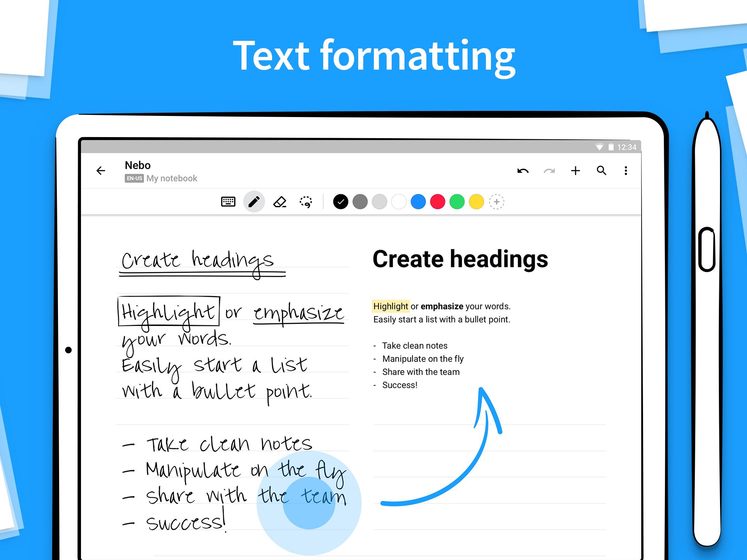
Task: Switch to keyboard input tool
Action: coord(228,202)
